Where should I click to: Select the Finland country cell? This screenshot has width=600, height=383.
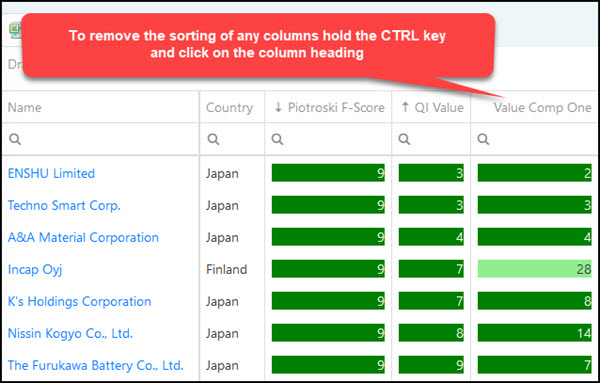(x=227, y=269)
